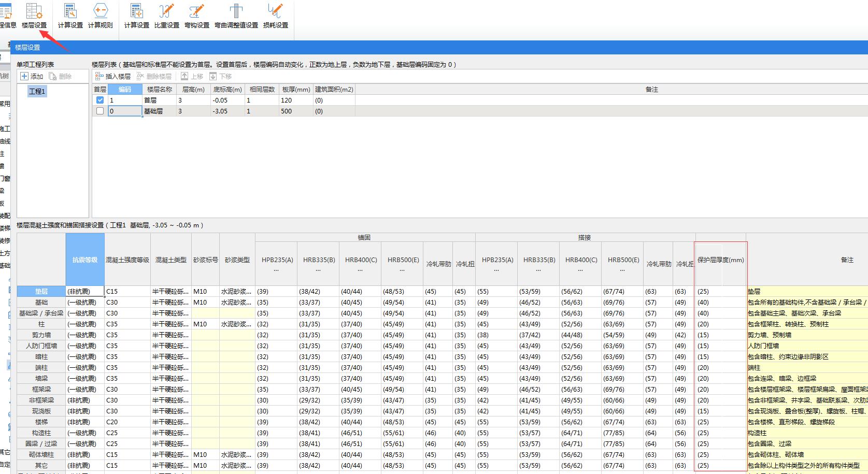Screen dimensions: 868x474
Task: Select the 抗震等级 column header
Action: pyautogui.click(x=85, y=260)
